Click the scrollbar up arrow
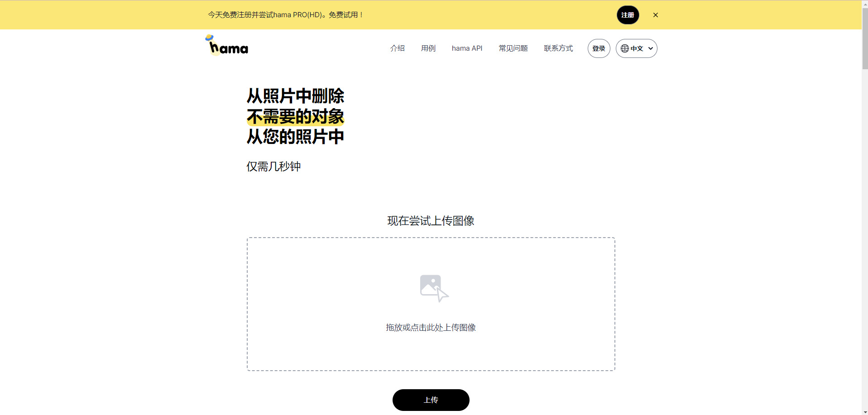868x415 pixels. coord(865,3)
